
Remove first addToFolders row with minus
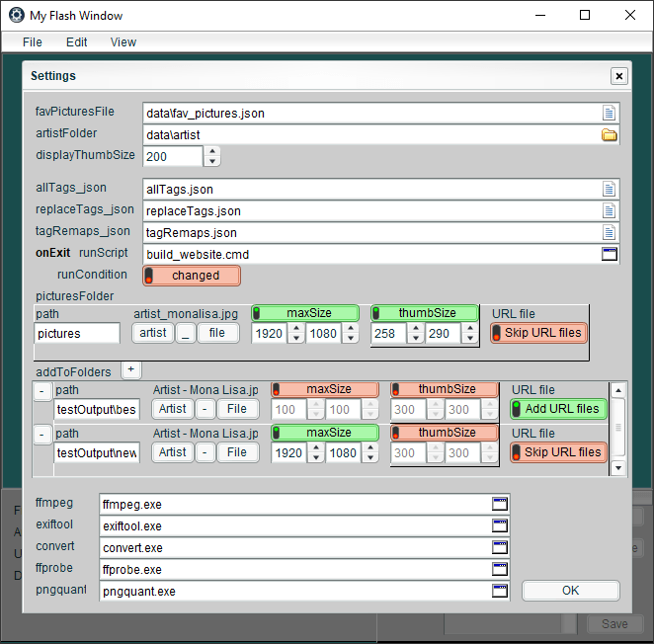coord(41,391)
